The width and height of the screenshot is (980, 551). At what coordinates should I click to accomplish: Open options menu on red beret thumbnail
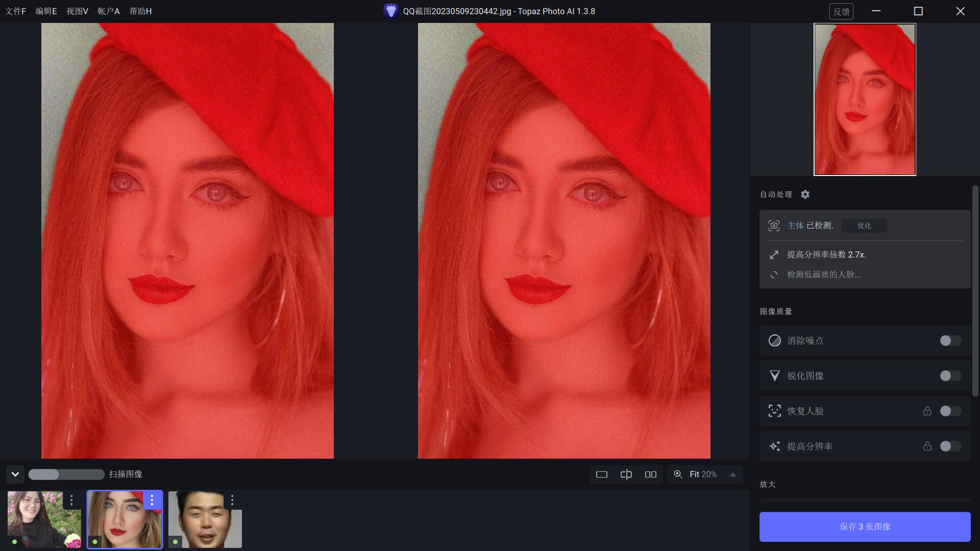tap(152, 500)
